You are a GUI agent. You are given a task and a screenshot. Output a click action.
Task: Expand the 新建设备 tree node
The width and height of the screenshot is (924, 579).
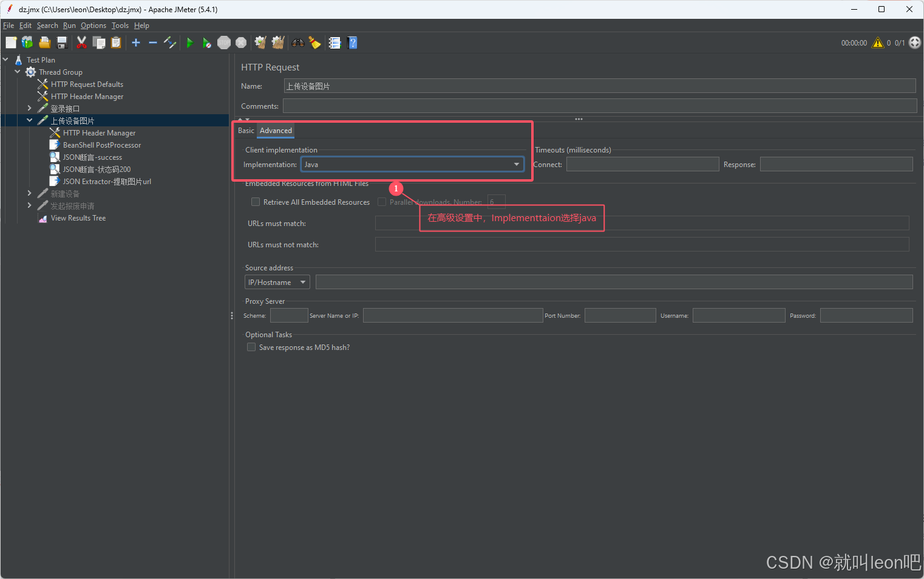click(29, 193)
